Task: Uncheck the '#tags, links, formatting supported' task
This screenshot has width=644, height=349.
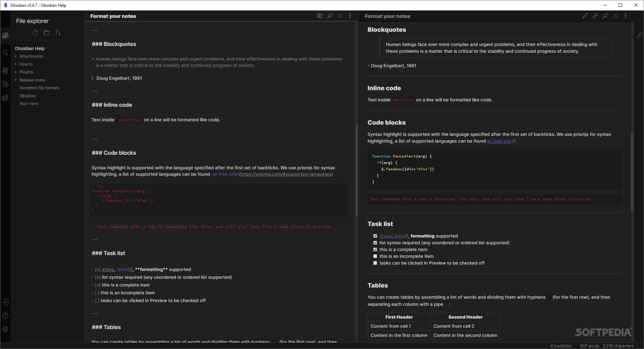Action: [375, 236]
